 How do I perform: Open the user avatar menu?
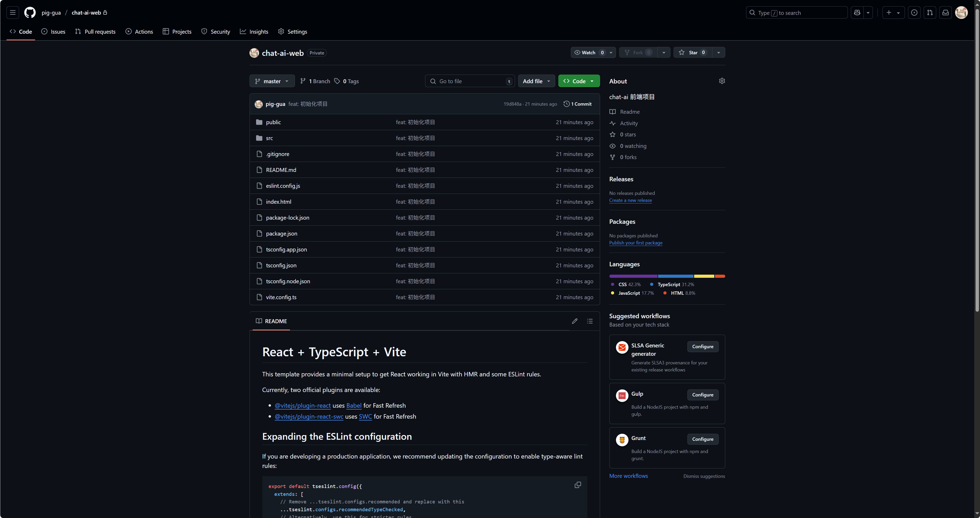pyautogui.click(x=961, y=13)
